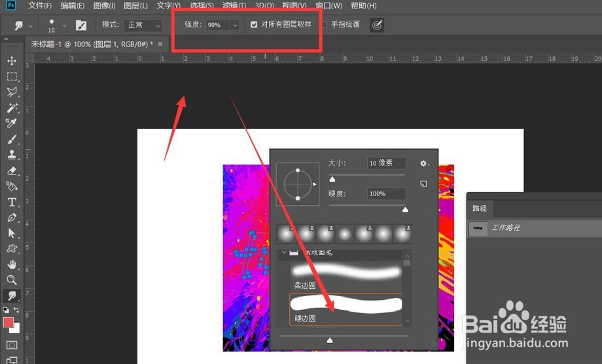Open the 模式 blending mode dropdown
The image size is (602, 364).
pos(143,25)
